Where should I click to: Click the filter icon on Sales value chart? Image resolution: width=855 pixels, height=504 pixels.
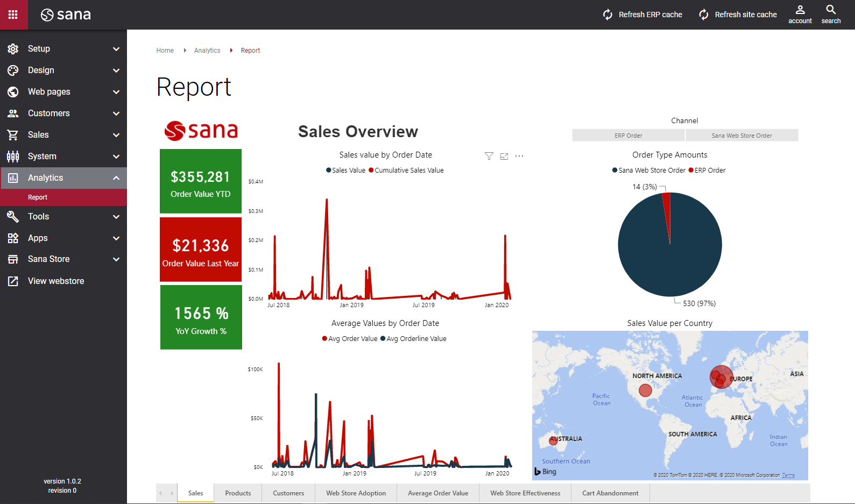pyautogui.click(x=489, y=156)
